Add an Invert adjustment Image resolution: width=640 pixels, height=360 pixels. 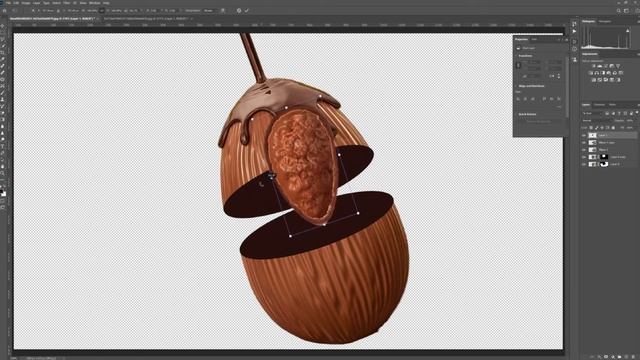click(x=594, y=80)
